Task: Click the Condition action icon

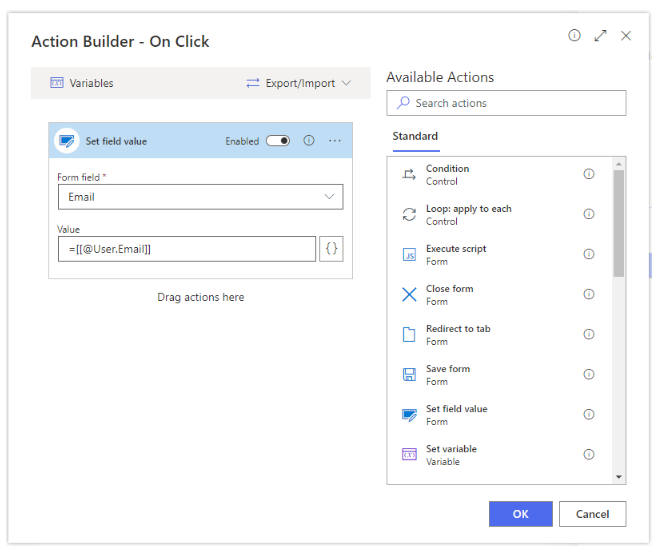Action: [x=409, y=174]
